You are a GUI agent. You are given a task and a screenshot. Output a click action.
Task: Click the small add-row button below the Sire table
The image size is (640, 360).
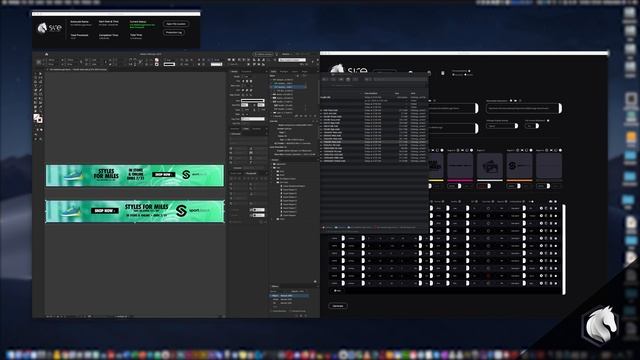pyautogui.click(x=337, y=291)
